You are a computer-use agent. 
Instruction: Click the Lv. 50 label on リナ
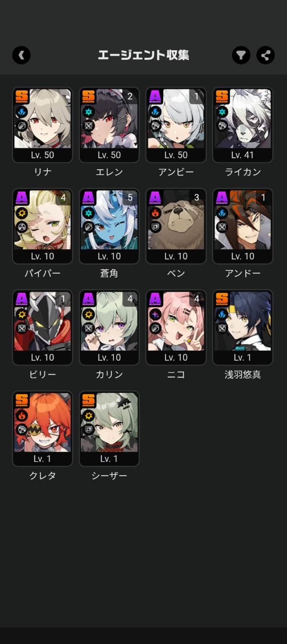43,155
